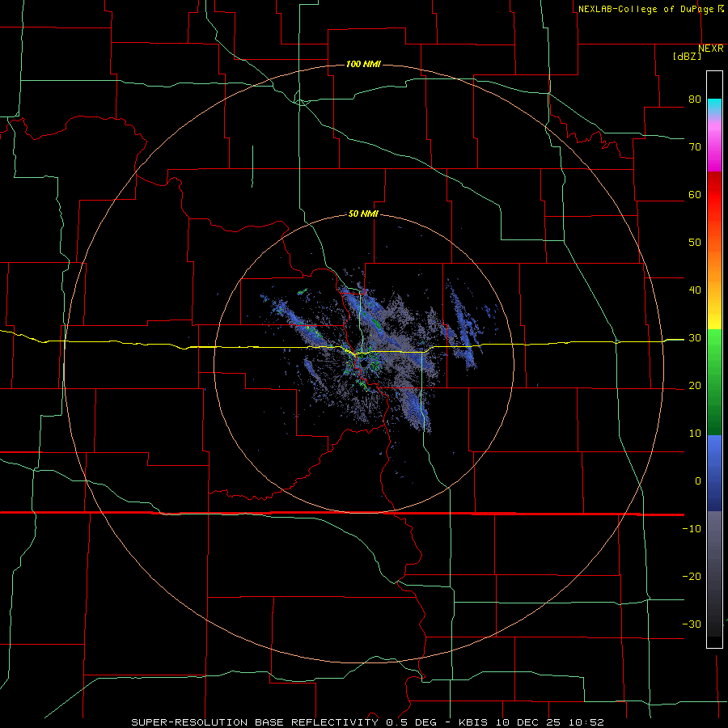Click the 50 NMI range ring label
728x728 pixels.
(x=363, y=214)
